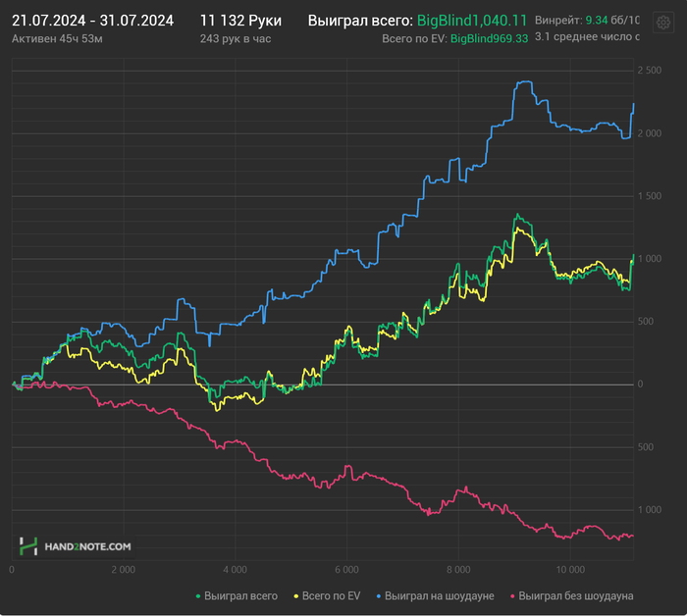Click the 'Выиграл всего:' label in header
687x616 pixels.
360,21
